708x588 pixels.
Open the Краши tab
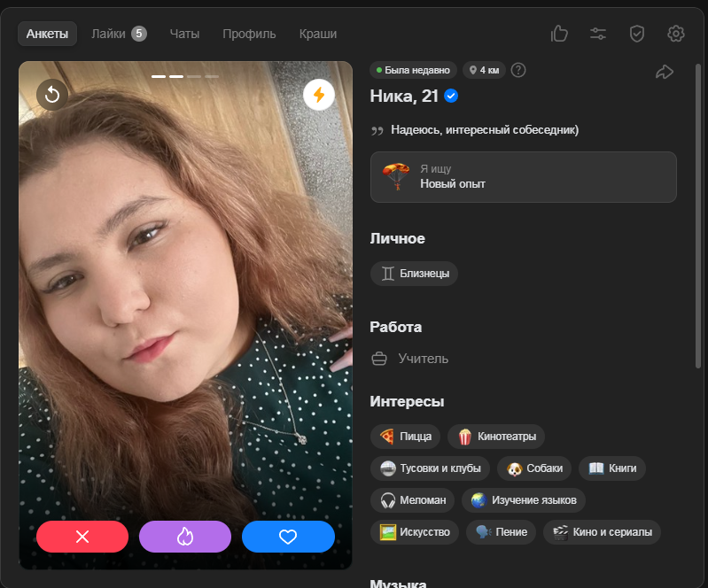(x=318, y=34)
